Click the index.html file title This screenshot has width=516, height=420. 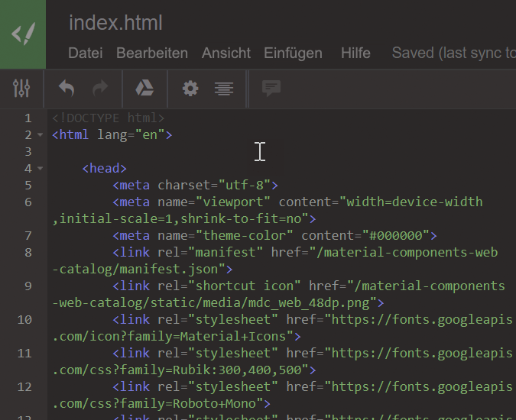[x=115, y=23]
